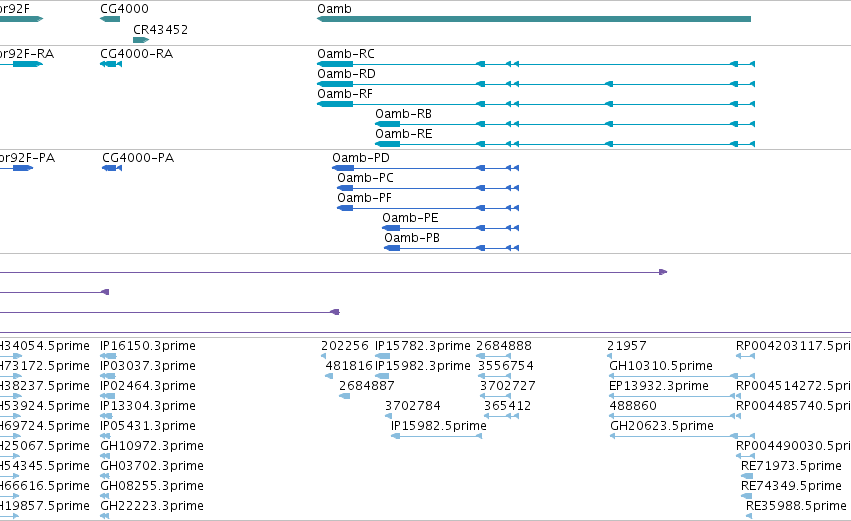Click EST label IP05431.3prime
The height and width of the screenshot is (521, 851).
(x=148, y=426)
